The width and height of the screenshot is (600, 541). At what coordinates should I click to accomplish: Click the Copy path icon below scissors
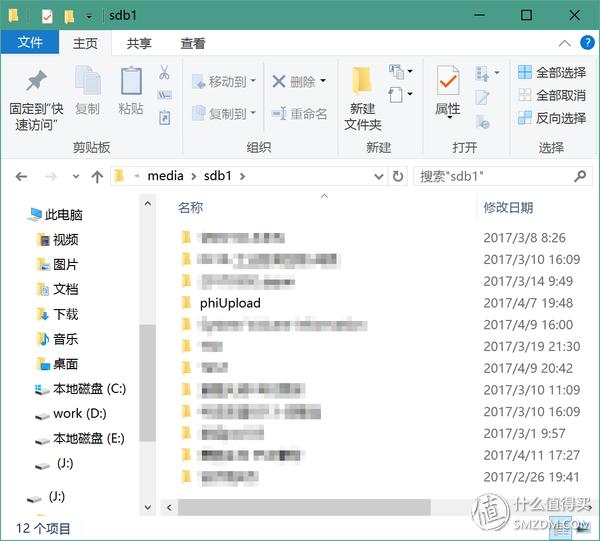pyautogui.click(x=164, y=95)
